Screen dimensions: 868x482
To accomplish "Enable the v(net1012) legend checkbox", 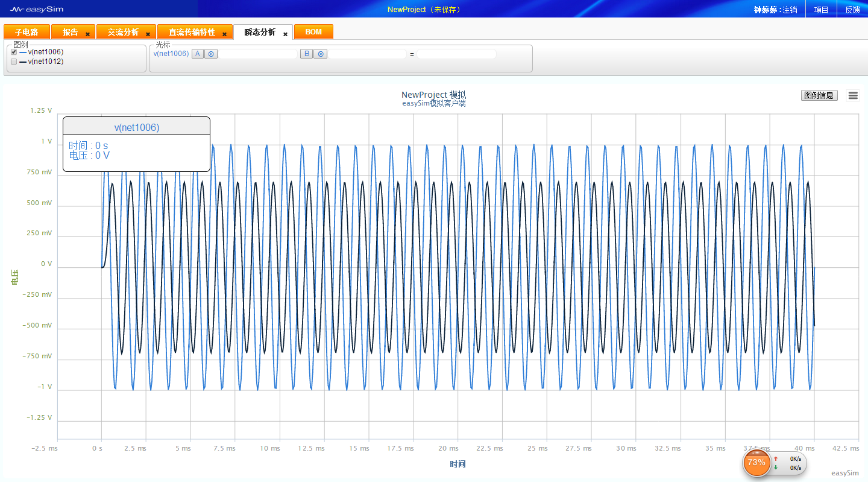I will 14,62.
